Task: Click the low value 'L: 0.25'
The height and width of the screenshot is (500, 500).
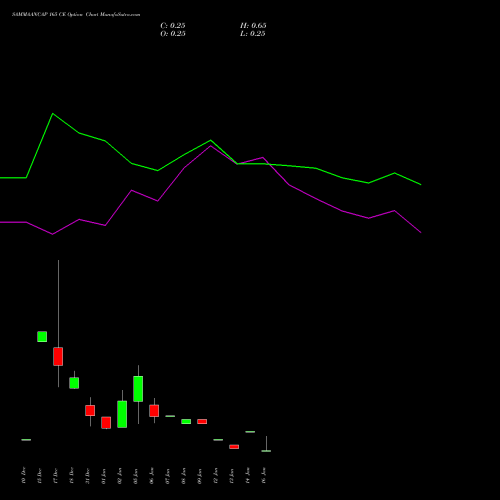Action: 253,34
